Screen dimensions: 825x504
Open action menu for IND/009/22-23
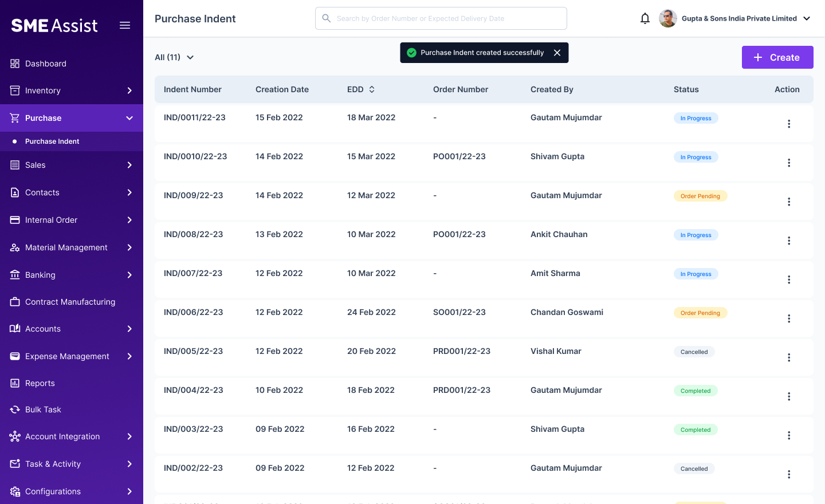tap(789, 202)
